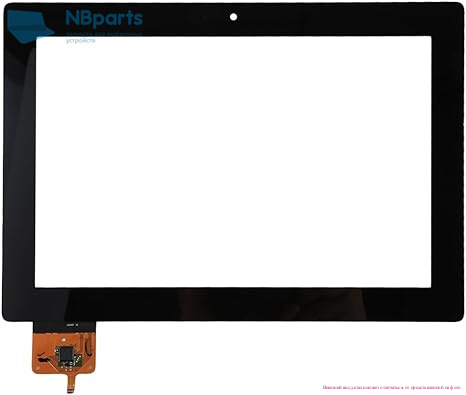Click the white label on flex cable top
Screen dimensions: 466x395
coord(72,325)
